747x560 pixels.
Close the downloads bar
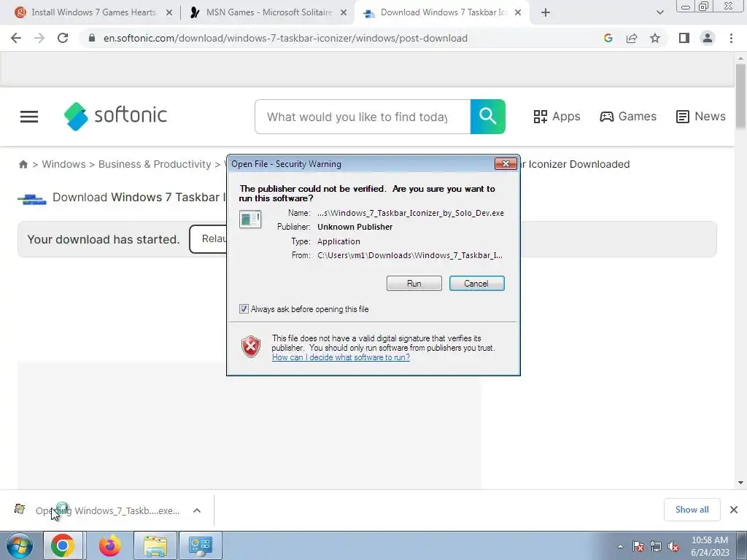tap(734, 510)
